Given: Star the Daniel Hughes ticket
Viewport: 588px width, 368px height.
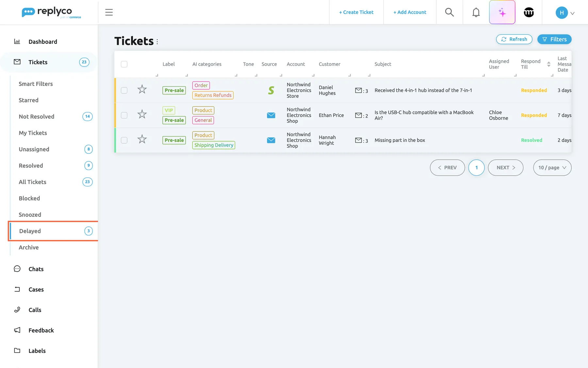Looking at the screenshot, I should [x=142, y=89].
